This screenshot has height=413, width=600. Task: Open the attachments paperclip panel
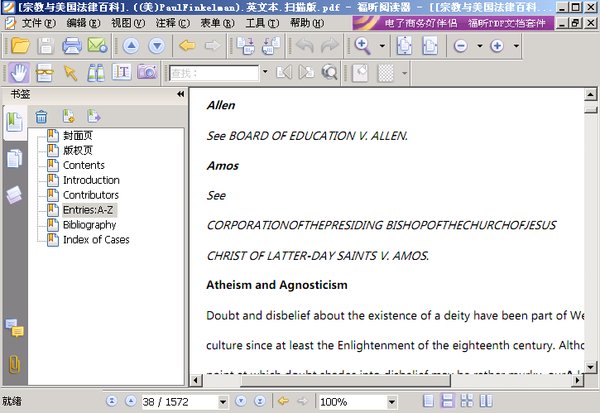tap(15, 364)
